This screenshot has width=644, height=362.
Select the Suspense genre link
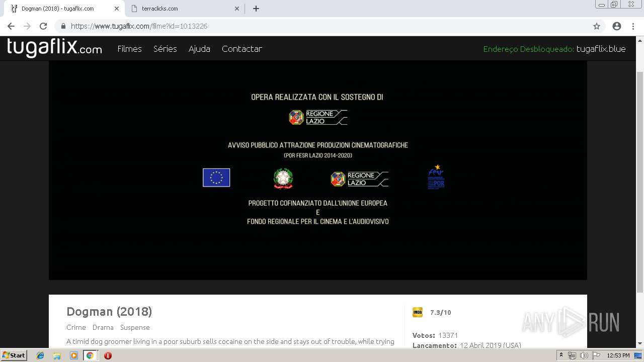click(x=135, y=327)
